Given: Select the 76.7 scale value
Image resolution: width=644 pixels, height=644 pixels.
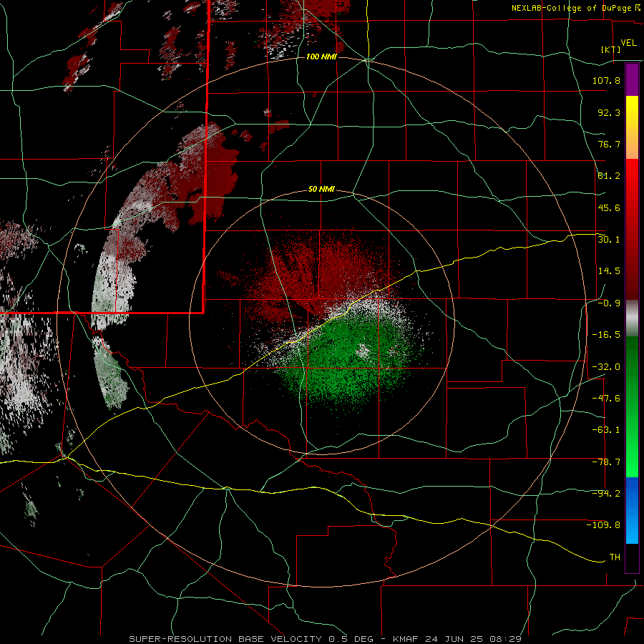Looking at the screenshot, I should 609,144.
